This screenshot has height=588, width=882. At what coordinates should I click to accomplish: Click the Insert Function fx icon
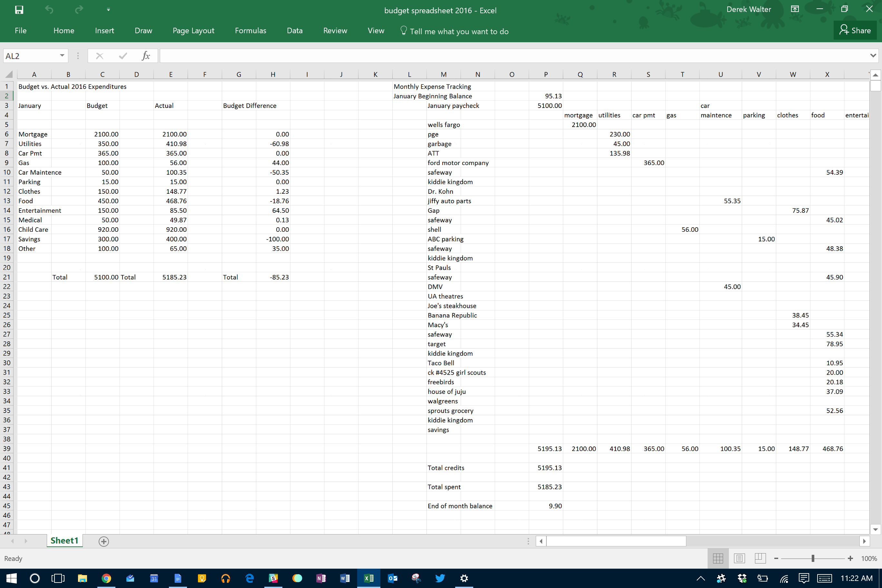point(146,55)
